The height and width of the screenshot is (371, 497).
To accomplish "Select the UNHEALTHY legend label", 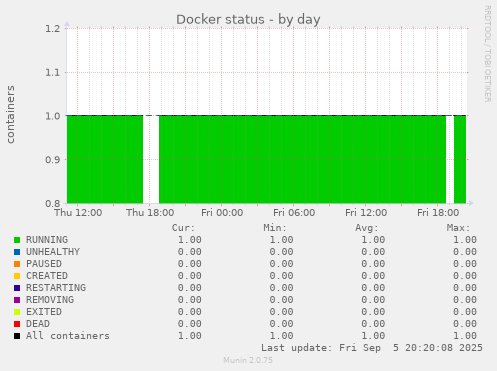I will [x=53, y=252].
